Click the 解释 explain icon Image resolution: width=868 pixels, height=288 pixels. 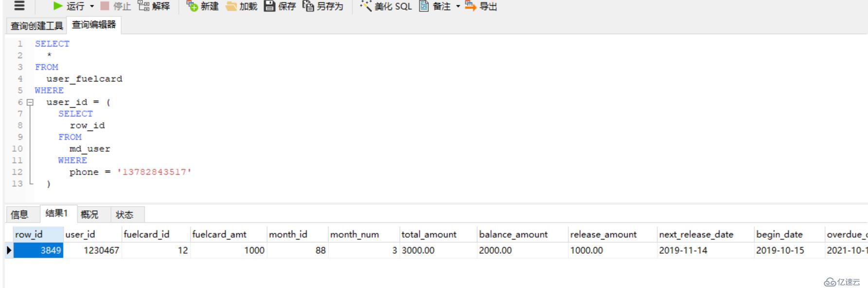143,6
